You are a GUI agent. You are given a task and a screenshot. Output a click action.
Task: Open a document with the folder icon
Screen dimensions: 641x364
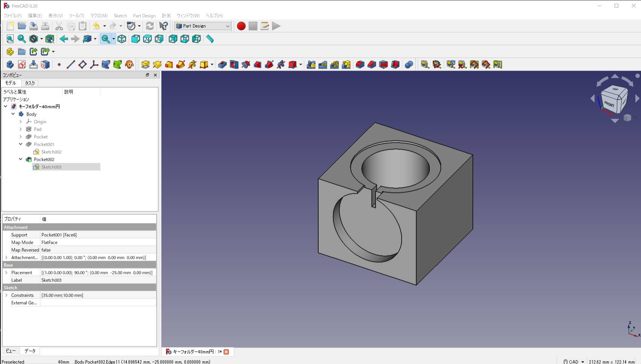click(22, 26)
